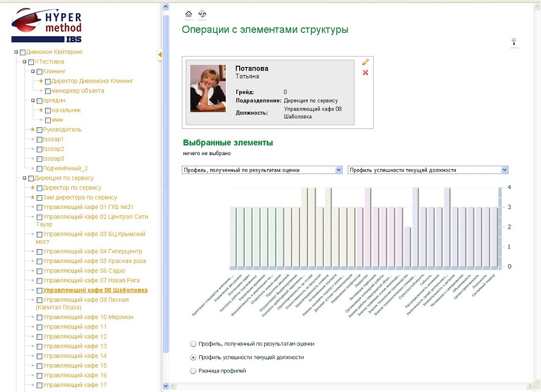
Task: Click the left panel vertical scrollbar
Action: [166, 183]
